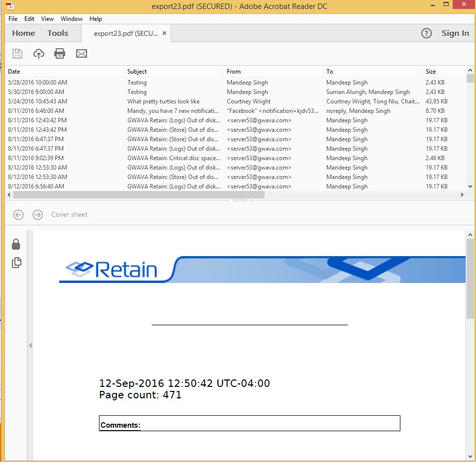This screenshot has width=476, height=462.
Task: Click the Save file icon
Action: pyautogui.click(x=17, y=54)
